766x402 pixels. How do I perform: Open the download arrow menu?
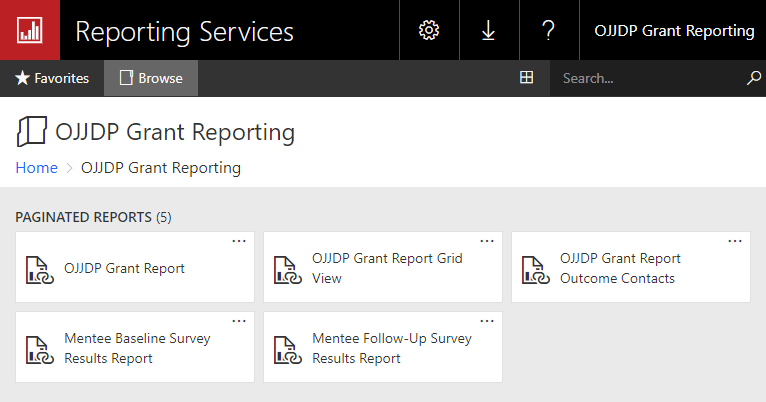(x=489, y=30)
